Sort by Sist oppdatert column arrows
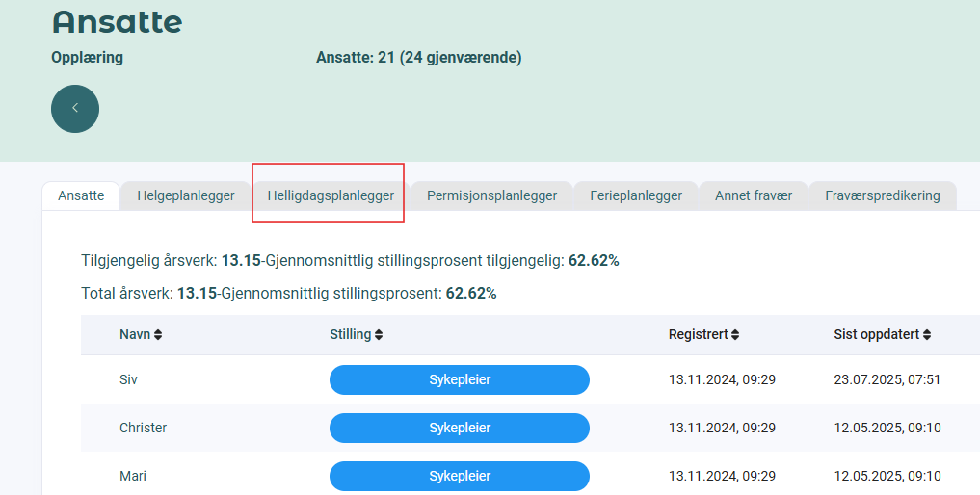 927,335
